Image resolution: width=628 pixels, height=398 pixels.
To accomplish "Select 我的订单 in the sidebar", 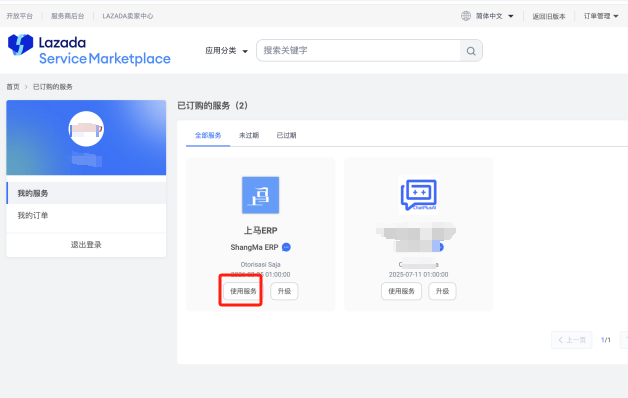I will tap(86, 215).
